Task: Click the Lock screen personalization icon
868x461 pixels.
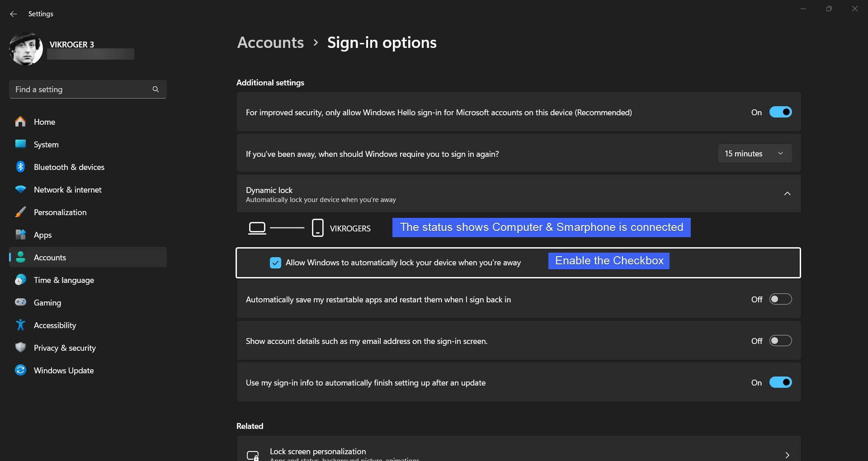Action: (x=253, y=455)
